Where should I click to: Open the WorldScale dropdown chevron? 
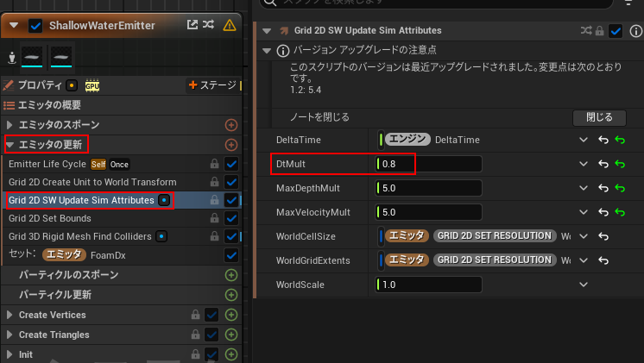584,285
